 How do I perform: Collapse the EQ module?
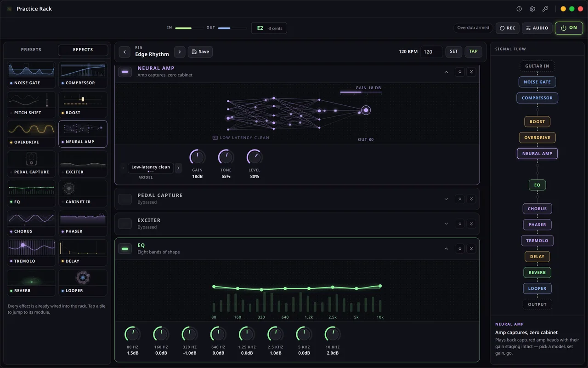pos(446,249)
